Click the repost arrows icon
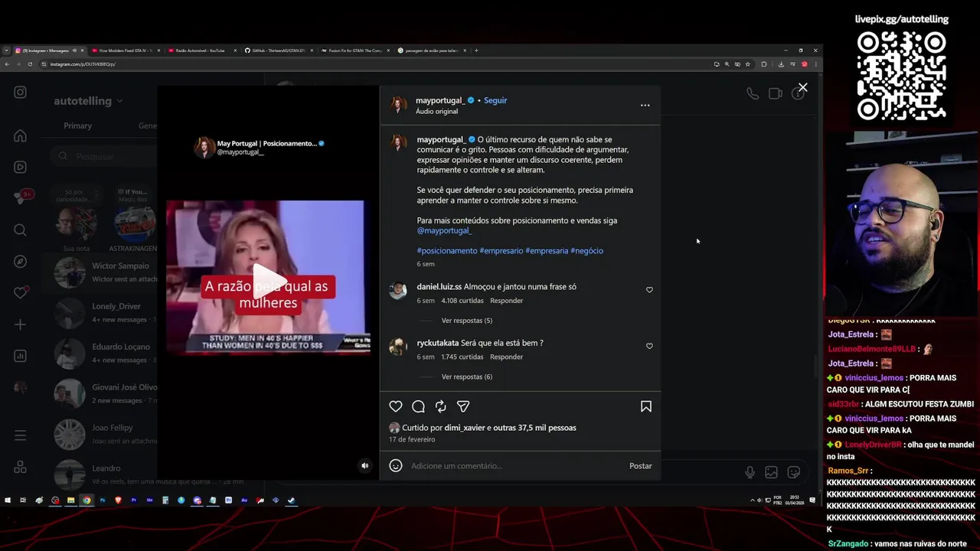 click(441, 406)
